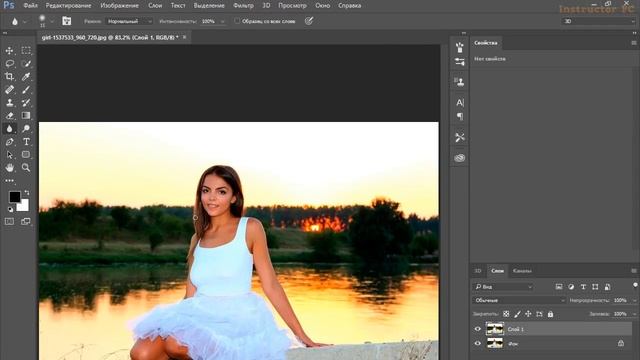Select the Brush tool

click(26, 90)
